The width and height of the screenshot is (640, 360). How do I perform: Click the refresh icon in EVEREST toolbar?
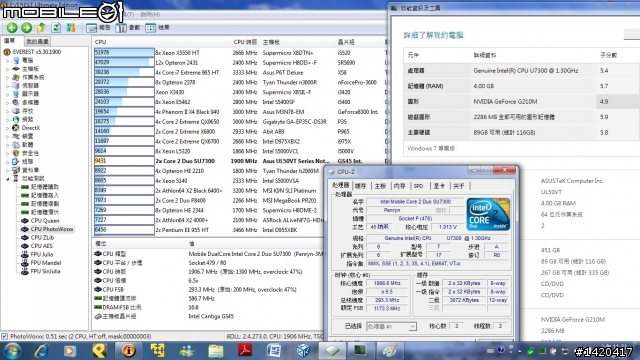[x=56, y=27]
